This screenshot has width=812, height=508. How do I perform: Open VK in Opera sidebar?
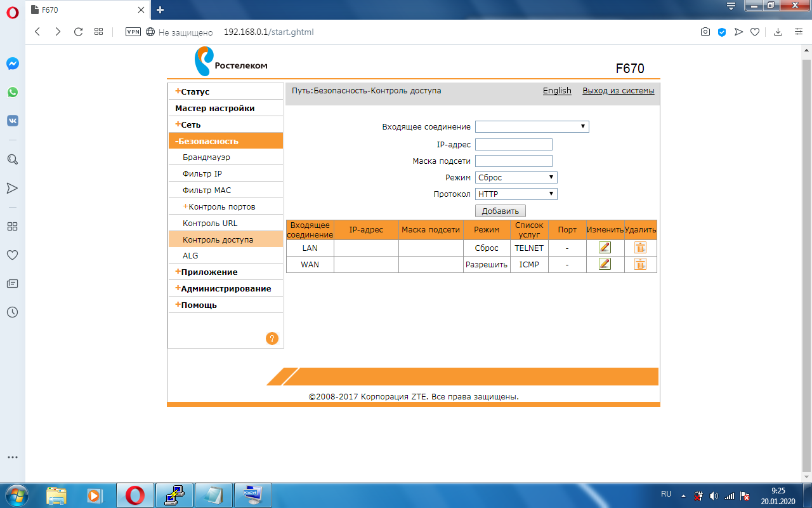(x=13, y=121)
